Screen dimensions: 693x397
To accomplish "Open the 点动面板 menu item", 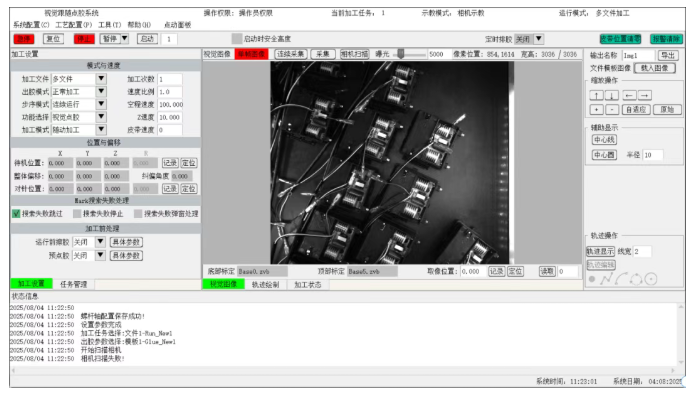I will click(177, 25).
